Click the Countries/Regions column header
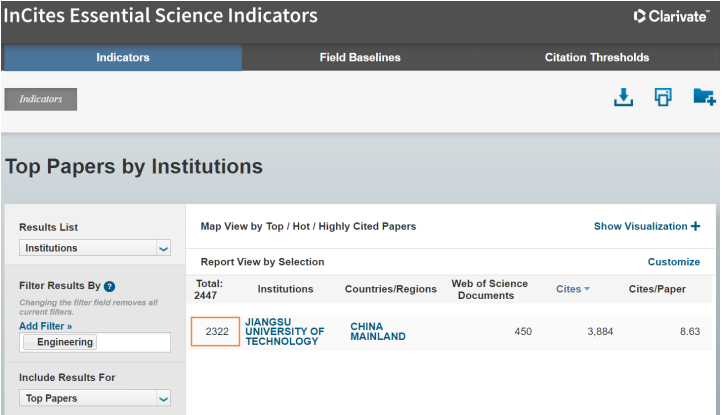The width and height of the screenshot is (723, 415). 391,289
